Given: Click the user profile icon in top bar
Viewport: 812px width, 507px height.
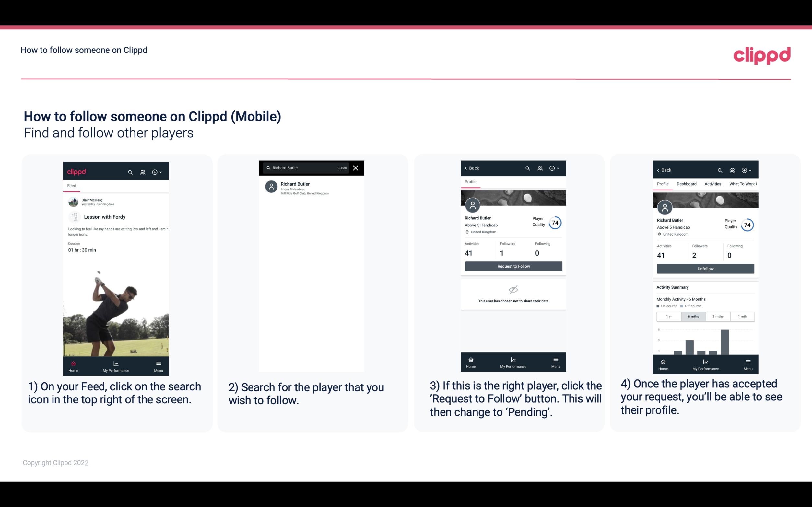Looking at the screenshot, I should pyautogui.click(x=143, y=172).
